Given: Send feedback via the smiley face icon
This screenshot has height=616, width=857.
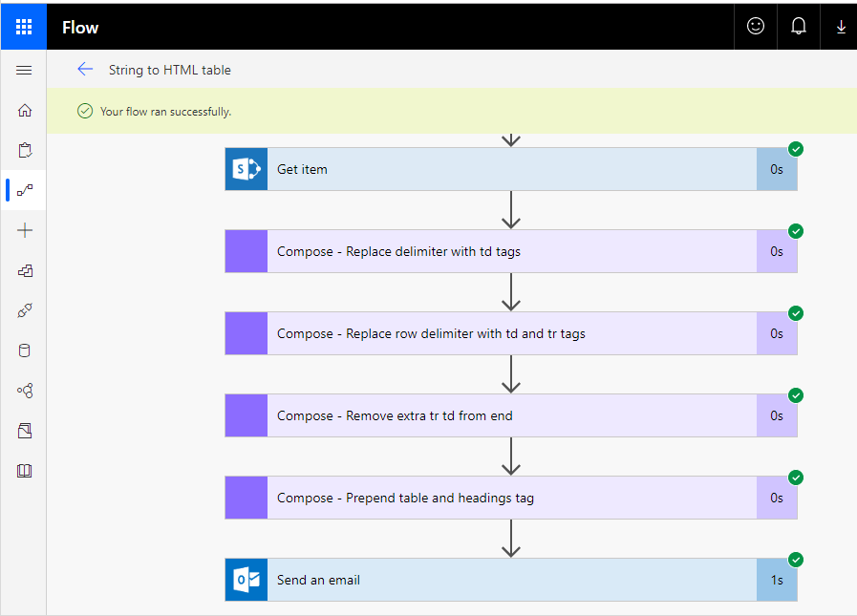Looking at the screenshot, I should pos(755,26).
